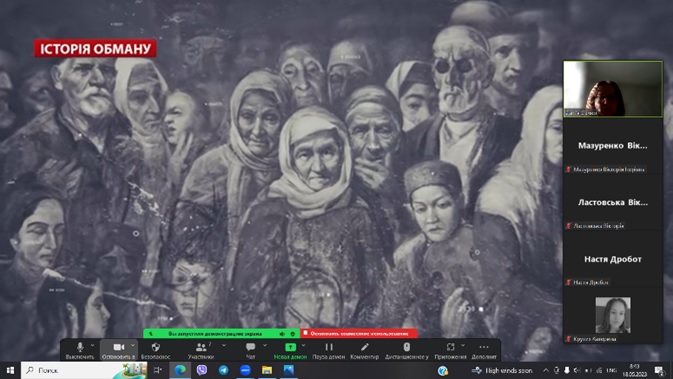Expand the video options arrow next to camera
Screen dimensions: 673x379
pos(133,345)
